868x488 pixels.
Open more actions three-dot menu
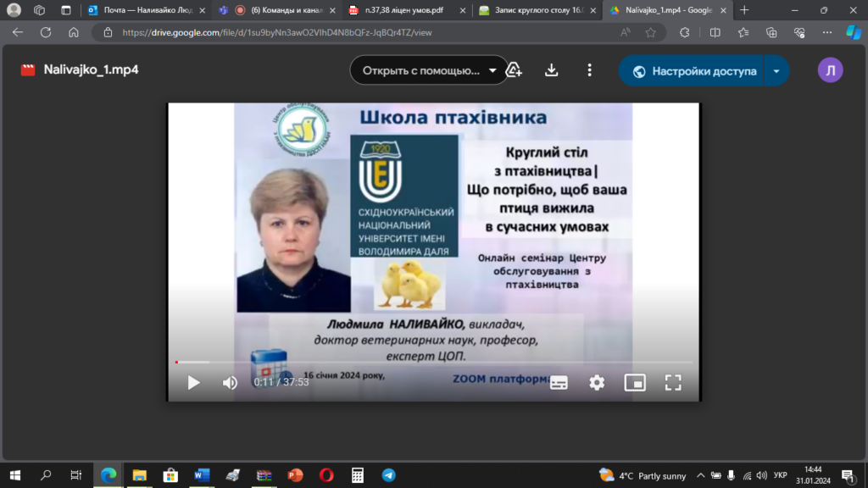point(590,70)
